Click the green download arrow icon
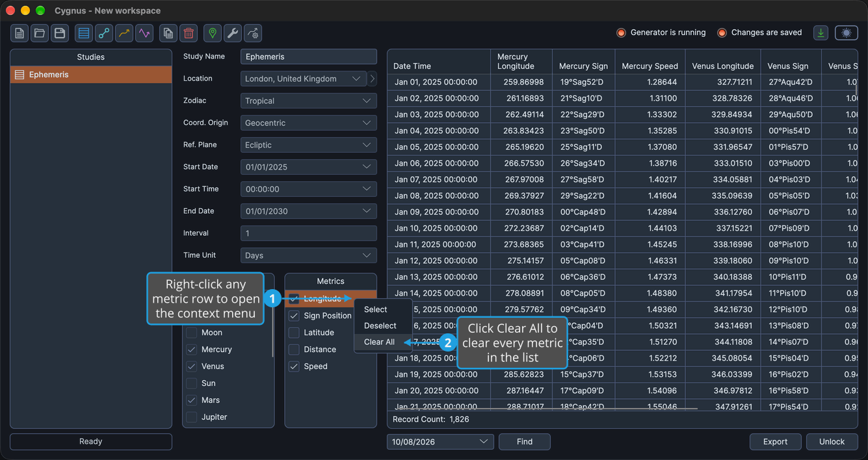The height and width of the screenshot is (460, 868). click(x=821, y=32)
